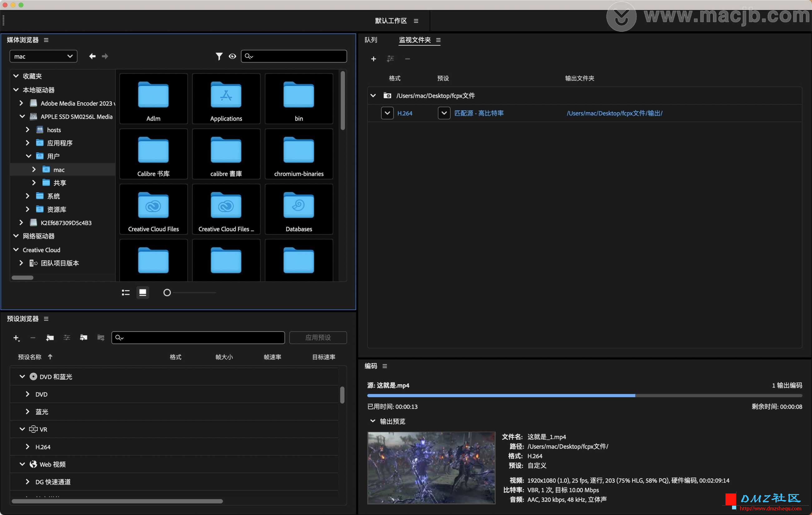Open the mac location dropdown
Screen dimensions: 812x515
pos(43,56)
